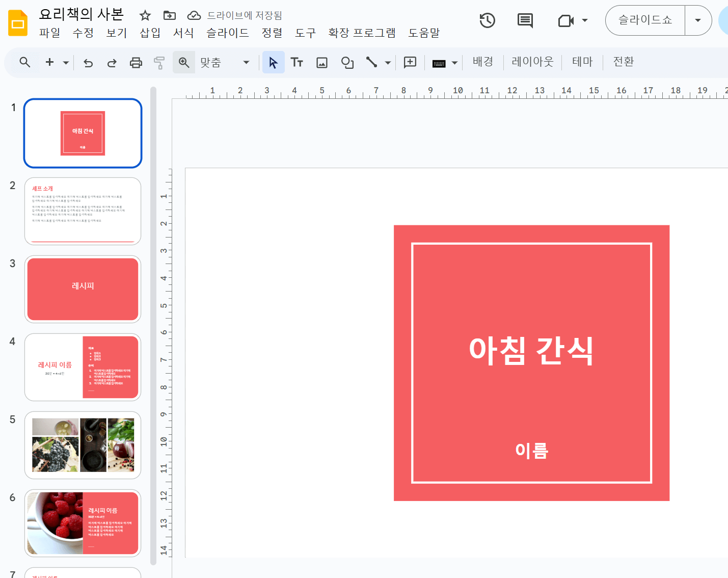Click the zoom tool icon
728x578 pixels.
(x=184, y=62)
